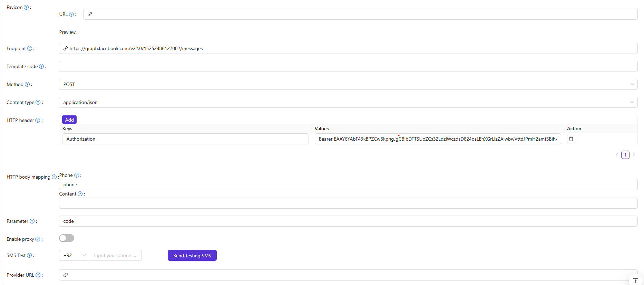Toggle the Enable proxy switch
644x285 pixels.
(x=67, y=238)
